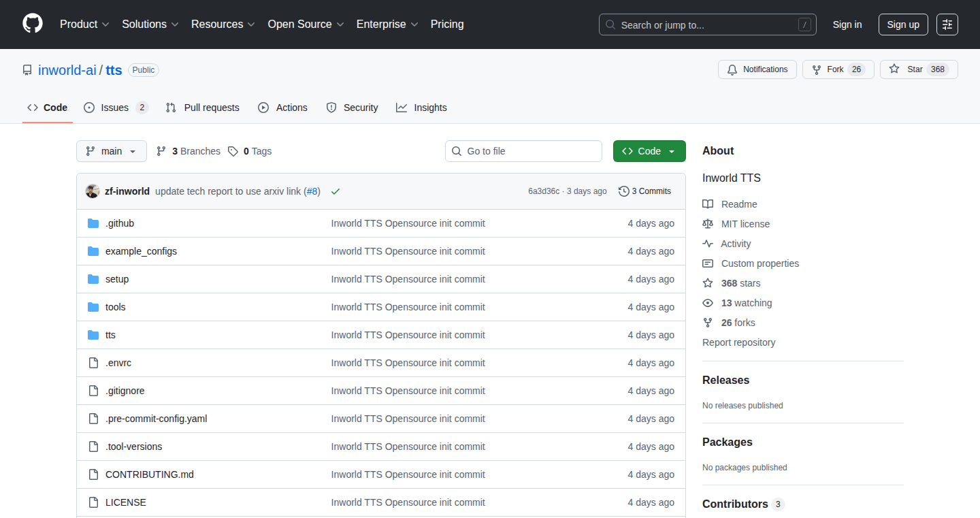Focus the Search or jump to field
This screenshot has width=980, height=518.
pos(708,25)
